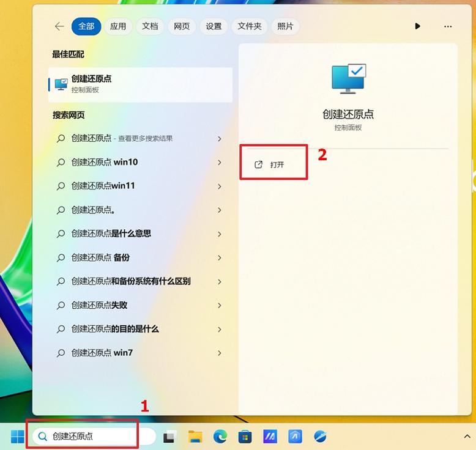Click search icon beside 失败 suggestion
Viewport: 476px width, 450px height.
pos(61,306)
